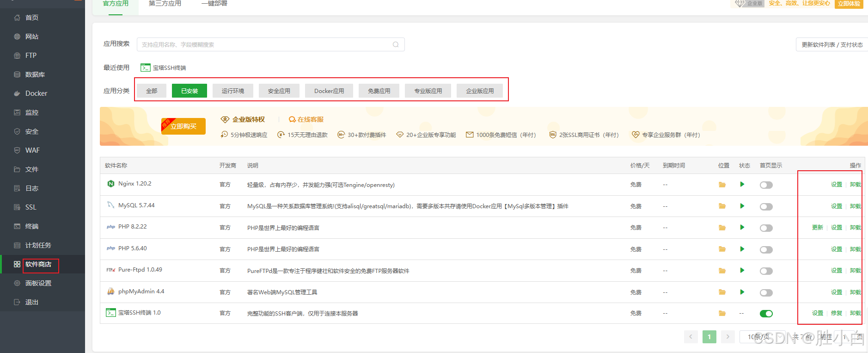Select the 专业版应用 category filter
Screen dimensions: 868x353
[428, 91]
